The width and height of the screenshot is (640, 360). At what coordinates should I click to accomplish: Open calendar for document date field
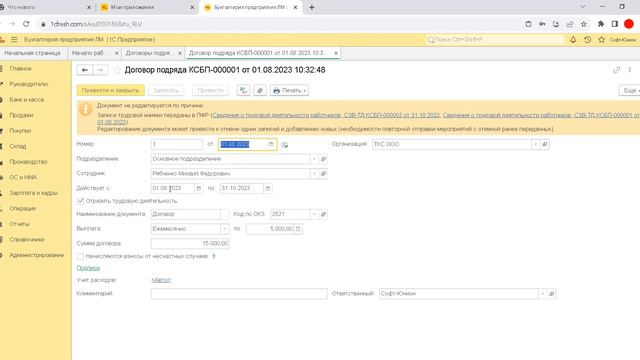click(x=271, y=144)
